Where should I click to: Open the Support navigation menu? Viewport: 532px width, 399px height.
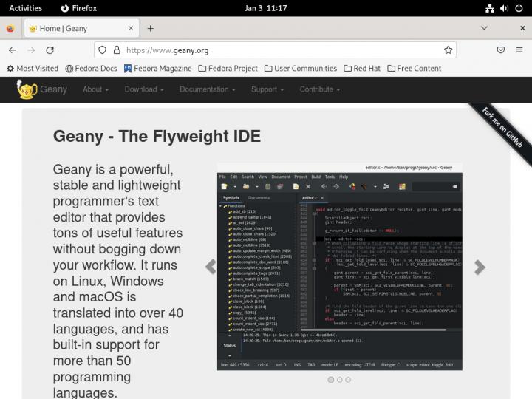(x=267, y=89)
